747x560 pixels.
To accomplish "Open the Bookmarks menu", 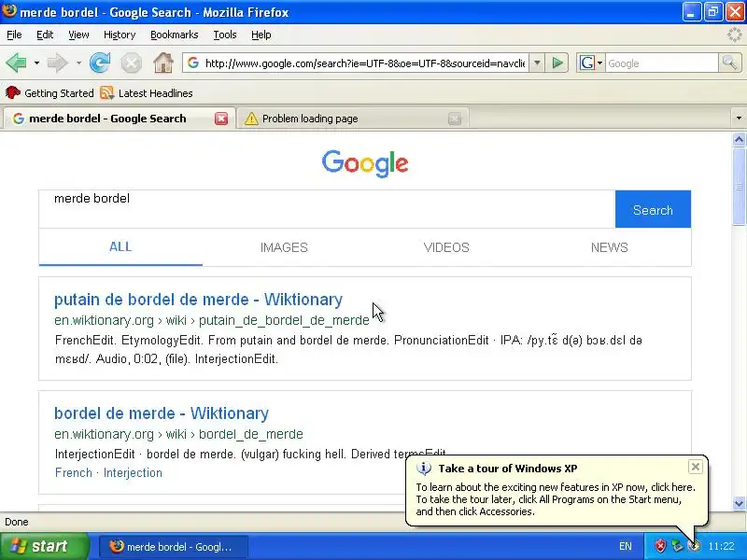I will pos(175,35).
